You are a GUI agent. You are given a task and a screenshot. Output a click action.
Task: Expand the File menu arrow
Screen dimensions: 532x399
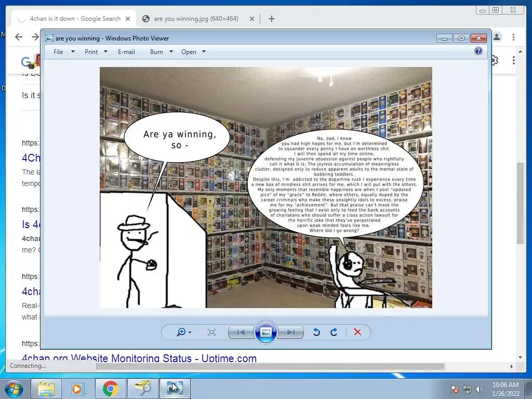73,52
